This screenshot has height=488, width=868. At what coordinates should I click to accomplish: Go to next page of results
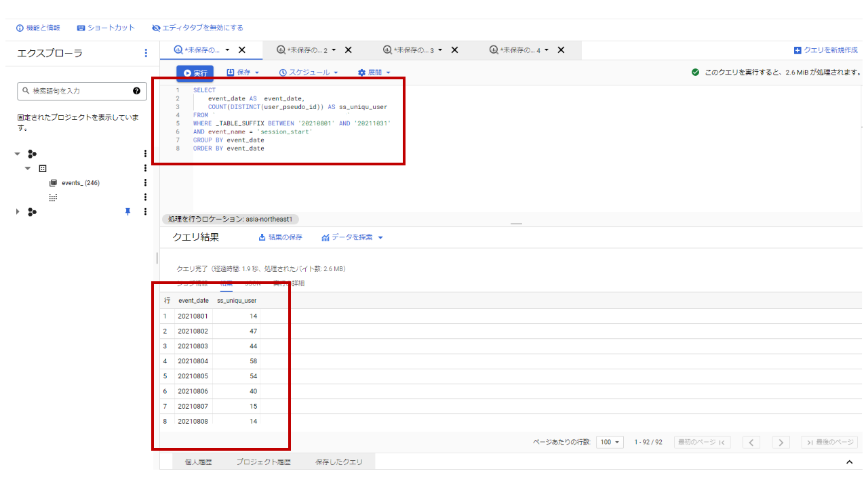pos(781,441)
